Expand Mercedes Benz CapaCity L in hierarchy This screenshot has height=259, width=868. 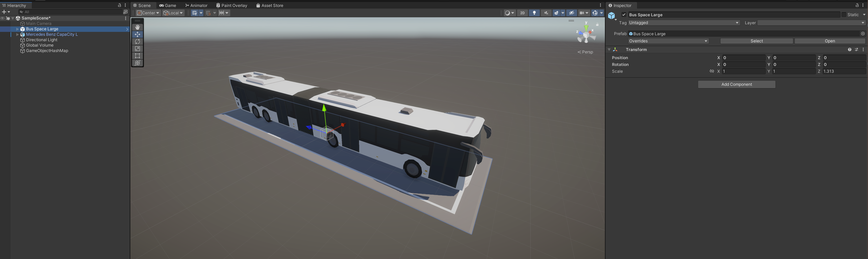point(17,34)
